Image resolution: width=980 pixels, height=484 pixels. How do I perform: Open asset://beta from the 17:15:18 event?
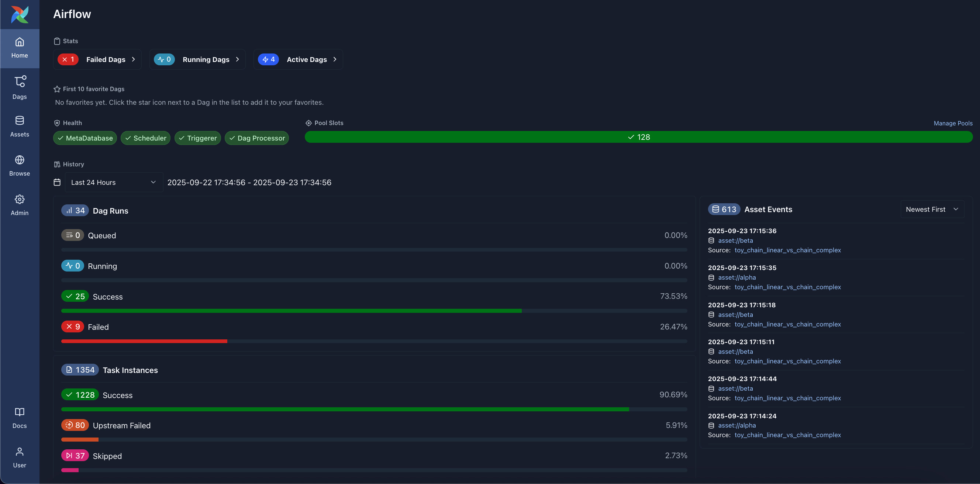[x=735, y=315]
